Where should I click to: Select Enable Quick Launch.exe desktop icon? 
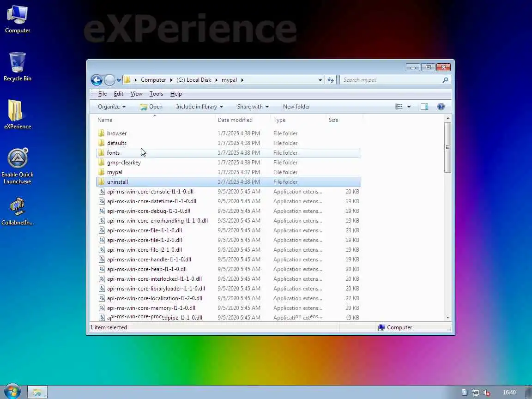click(17, 166)
